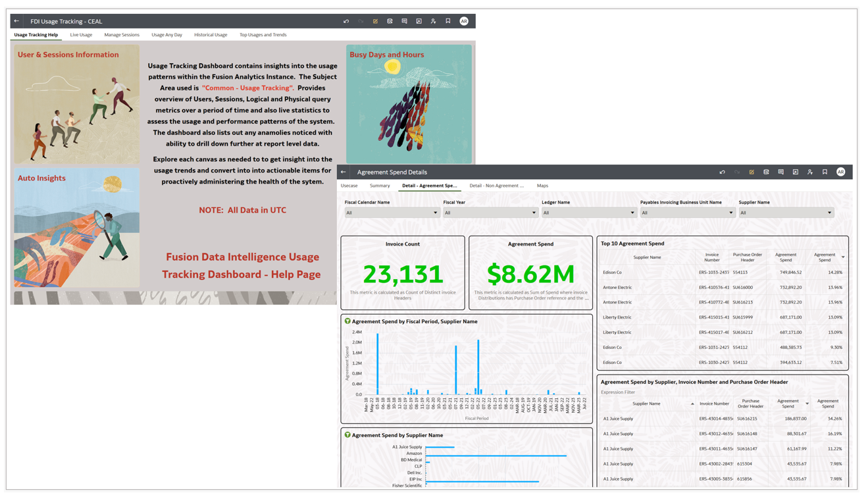This screenshot has width=868, height=497.
Task: Refresh data in Agreement Spend Details toolbar
Action: click(766, 172)
